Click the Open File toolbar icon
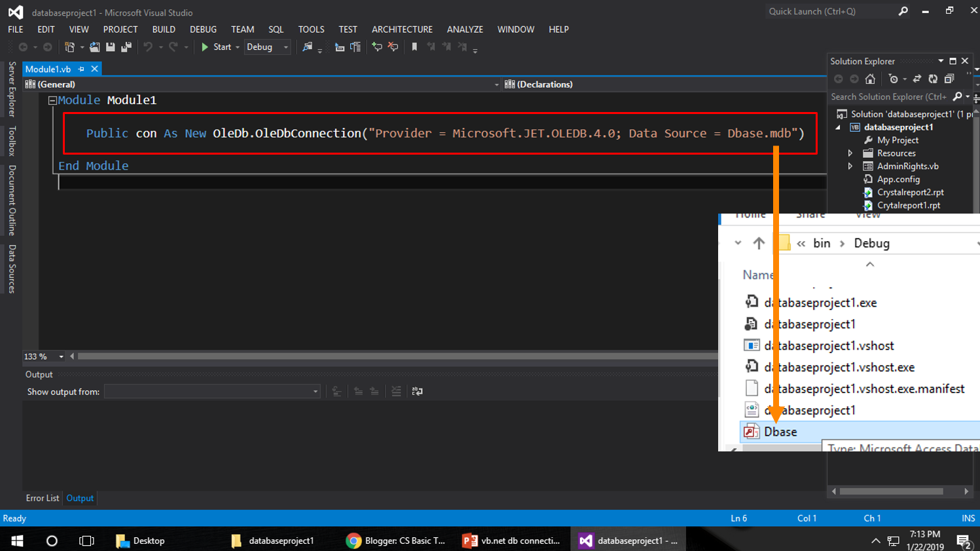Viewport: 980px width, 551px height. coord(95,47)
